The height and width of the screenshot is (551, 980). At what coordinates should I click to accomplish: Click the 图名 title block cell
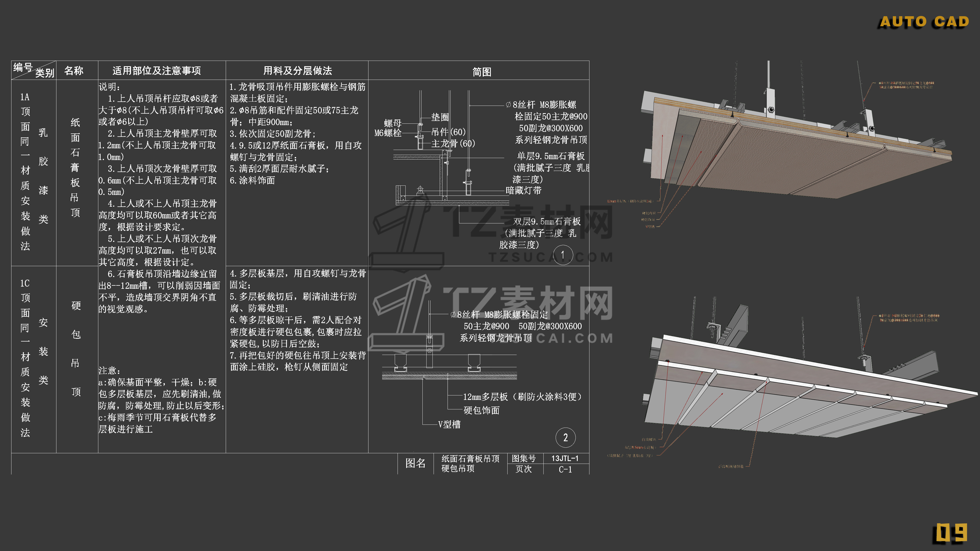415,463
